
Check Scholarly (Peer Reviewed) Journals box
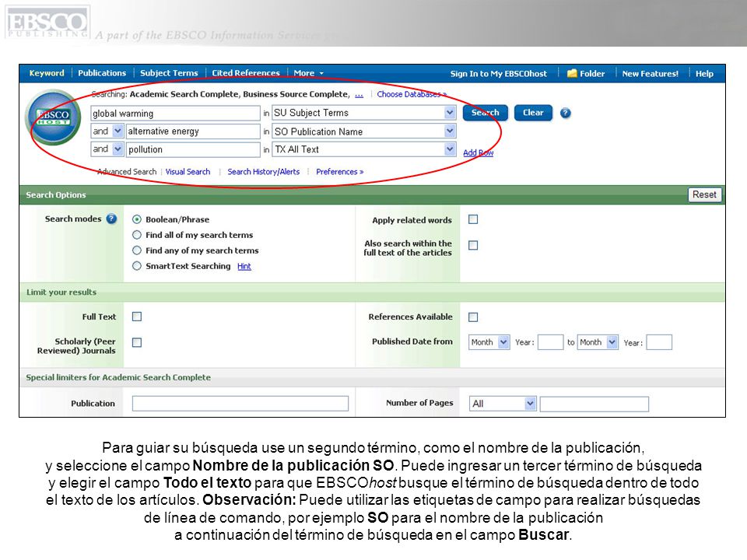[137, 342]
